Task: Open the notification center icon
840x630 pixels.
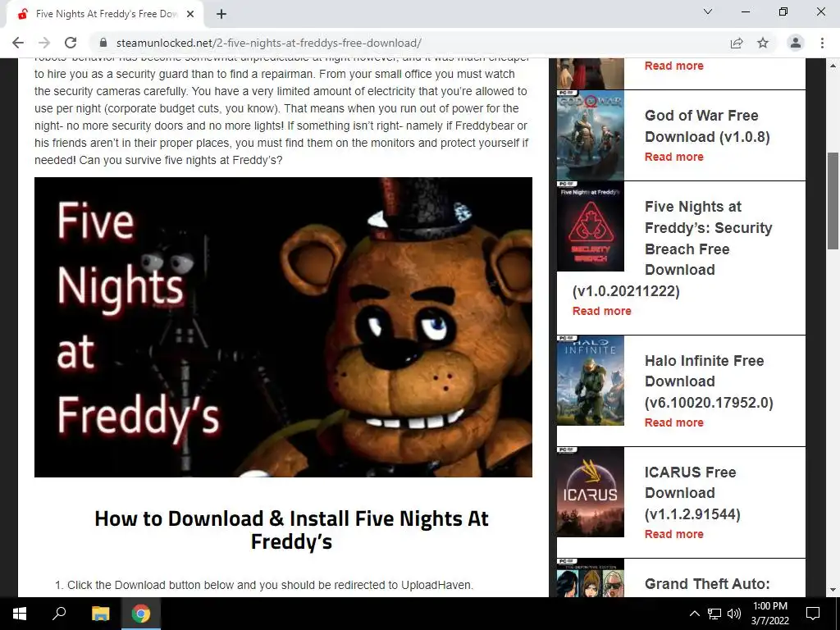Action: coord(813,614)
